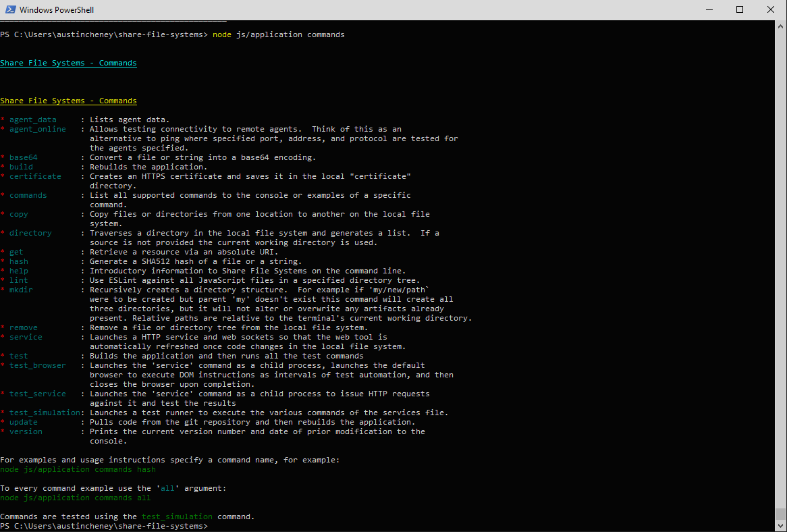Click the cyan 'Share File Systems - Commands' heading
Screen dimensions: 787x532
(x=68, y=63)
